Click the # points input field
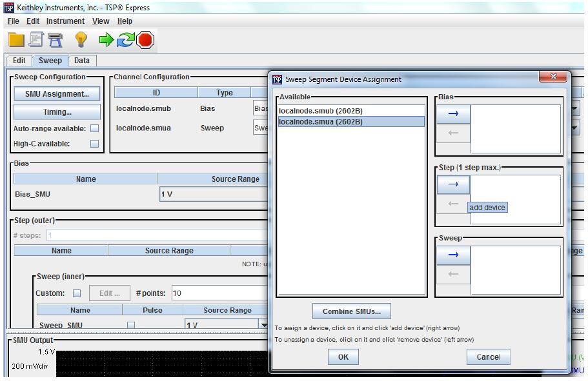Viewport: 588px width, 381px height. (219, 293)
